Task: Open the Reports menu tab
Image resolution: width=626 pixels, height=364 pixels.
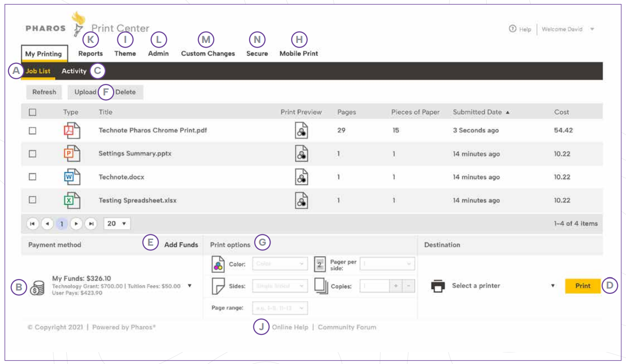Action: 90,53
